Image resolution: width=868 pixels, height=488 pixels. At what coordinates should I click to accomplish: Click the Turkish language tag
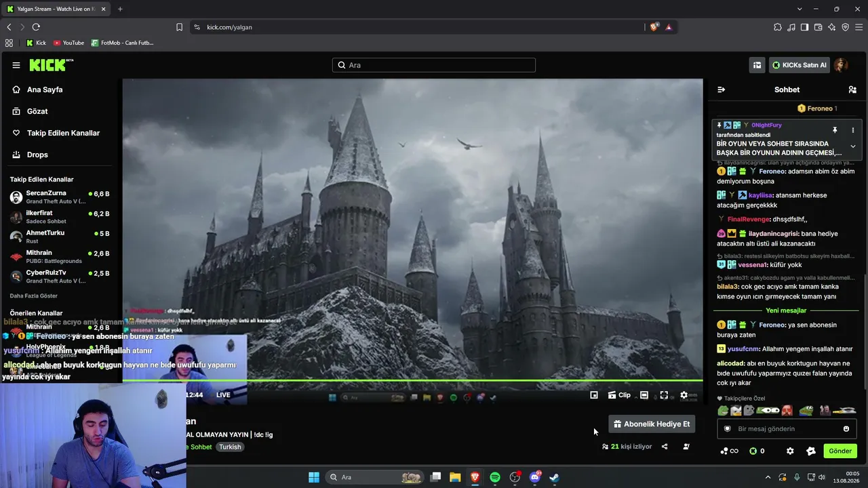click(x=230, y=447)
